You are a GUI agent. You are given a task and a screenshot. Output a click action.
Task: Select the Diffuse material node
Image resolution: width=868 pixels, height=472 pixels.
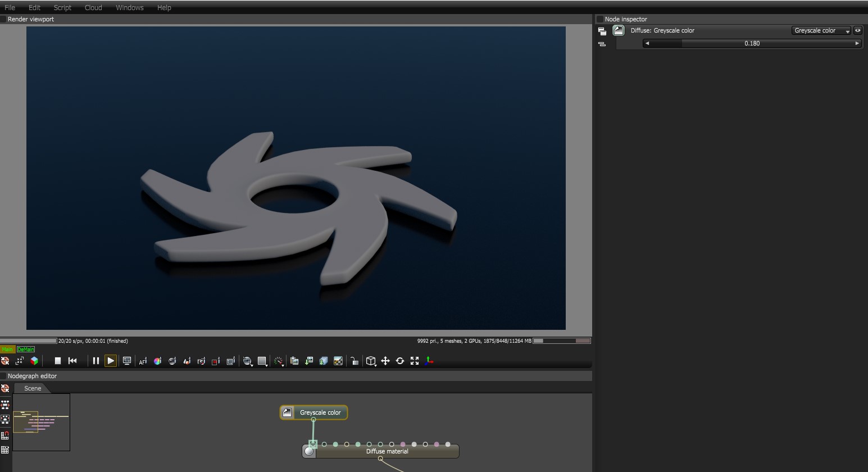pos(381,451)
